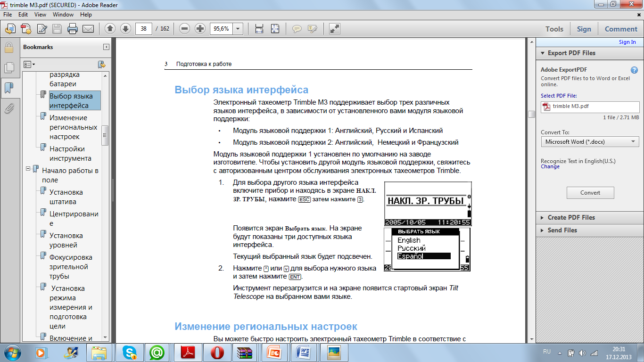Click Skype icon in taskbar
The height and width of the screenshot is (362, 644).
point(130,353)
